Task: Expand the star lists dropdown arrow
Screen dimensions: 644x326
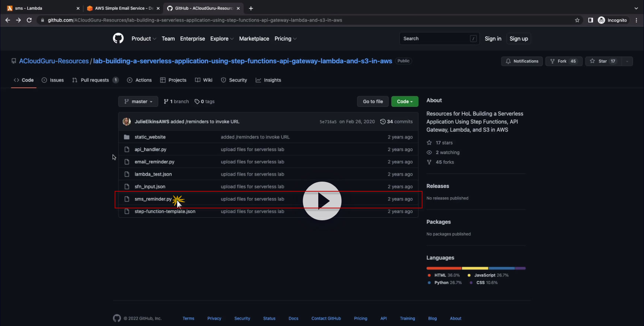Action: click(x=627, y=61)
